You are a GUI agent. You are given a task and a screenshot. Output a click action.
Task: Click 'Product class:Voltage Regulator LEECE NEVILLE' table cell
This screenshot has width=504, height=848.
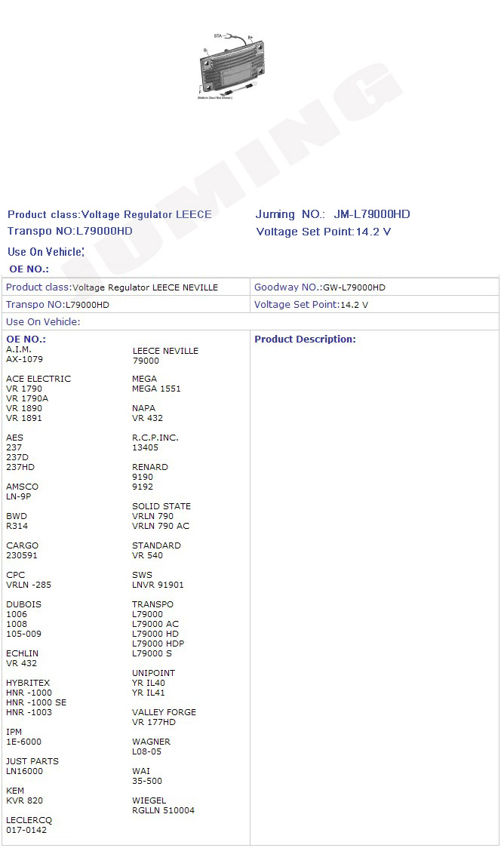pos(126,287)
